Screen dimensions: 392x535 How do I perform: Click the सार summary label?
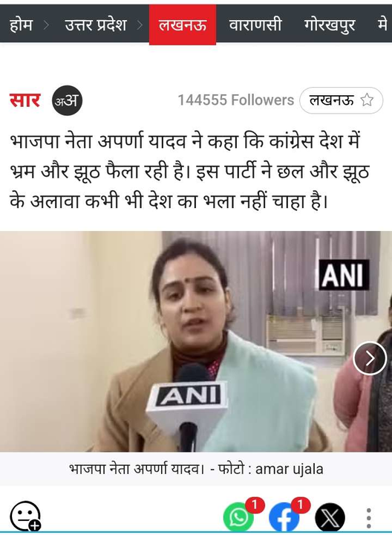(24, 100)
